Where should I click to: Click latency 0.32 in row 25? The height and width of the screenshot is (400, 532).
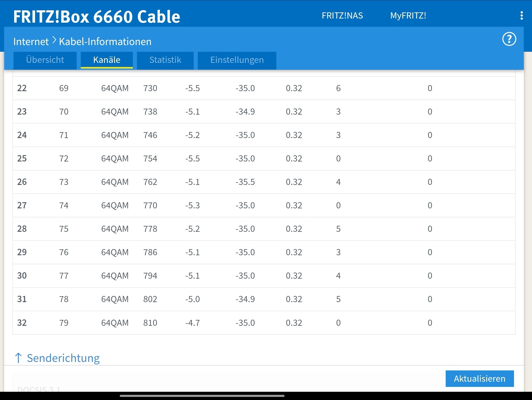(294, 158)
